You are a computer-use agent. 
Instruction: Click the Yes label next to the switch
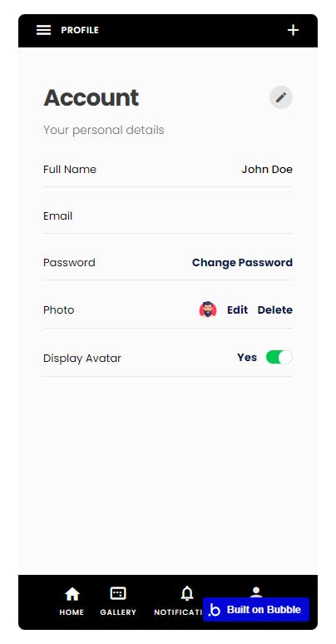(x=247, y=357)
